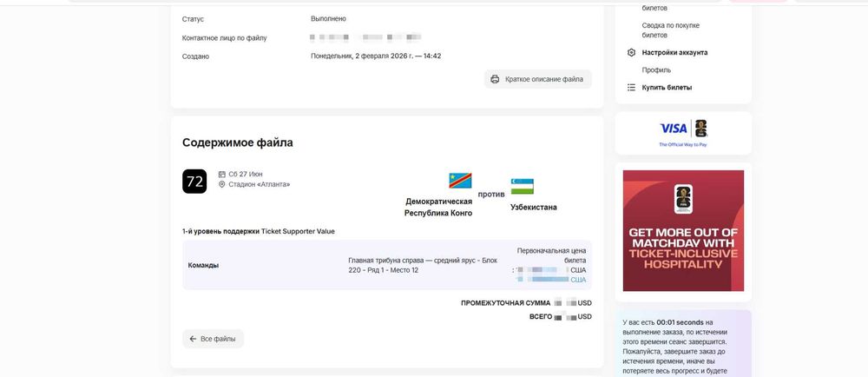Image resolution: width=868 pixels, height=377 pixels.
Task: Click the calendar icon beside Сб 27 Июн
Action: coord(222,174)
